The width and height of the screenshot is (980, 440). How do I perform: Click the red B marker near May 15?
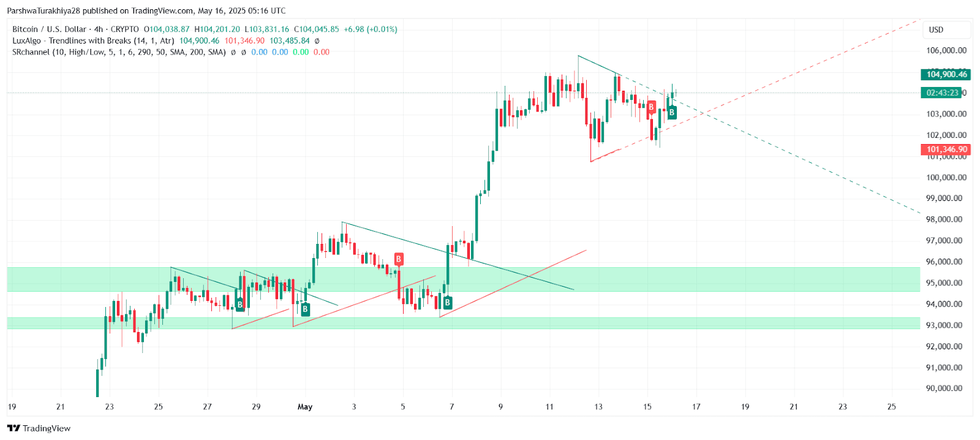pos(651,107)
